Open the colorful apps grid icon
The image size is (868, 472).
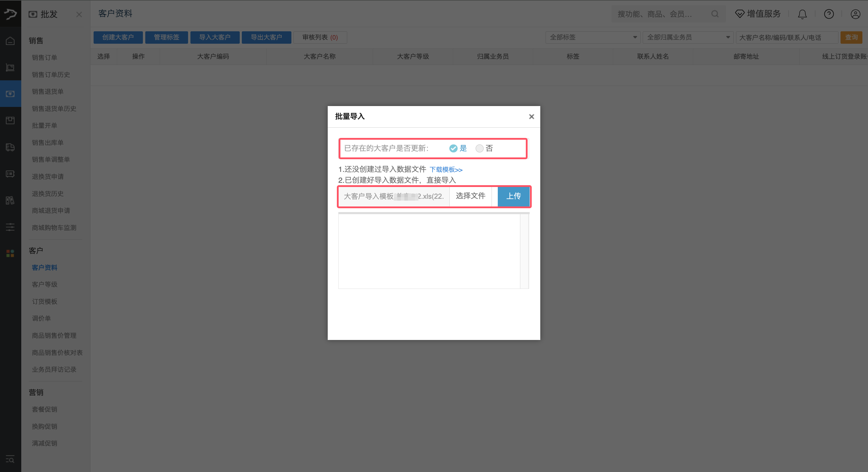[10, 253]
